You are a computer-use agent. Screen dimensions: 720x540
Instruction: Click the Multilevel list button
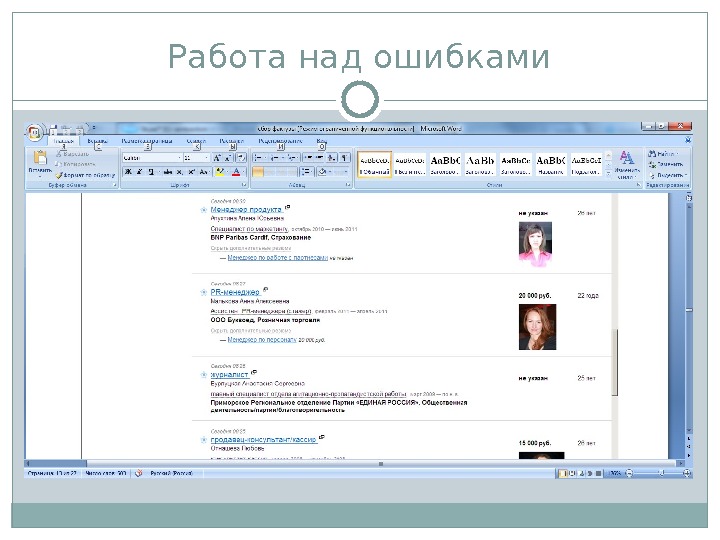pos(292,158)
